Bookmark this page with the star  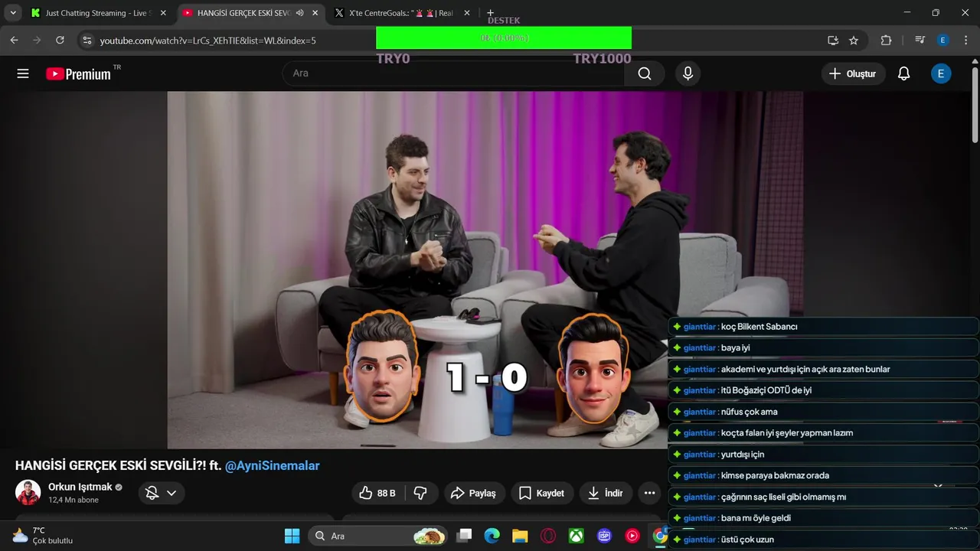point(854,40)
